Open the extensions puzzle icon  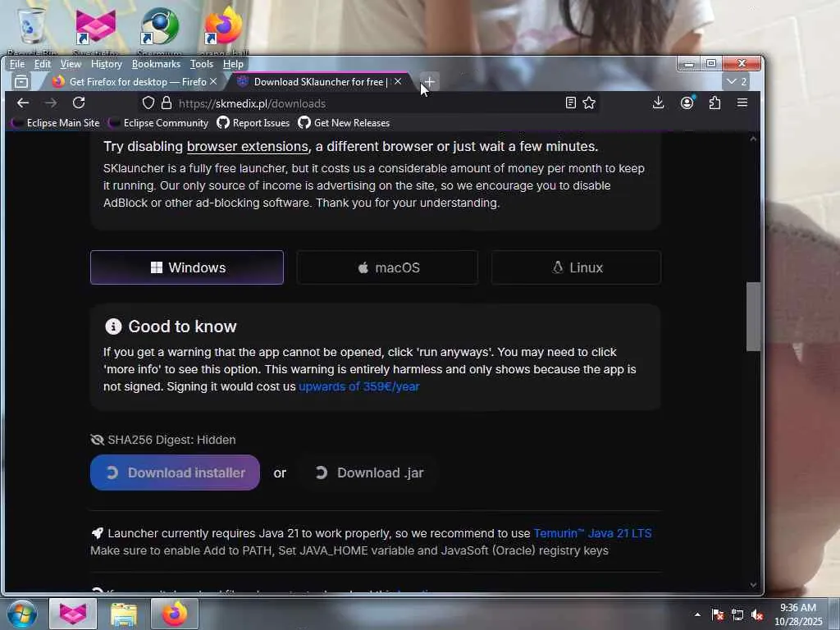[x=714, y=103]
